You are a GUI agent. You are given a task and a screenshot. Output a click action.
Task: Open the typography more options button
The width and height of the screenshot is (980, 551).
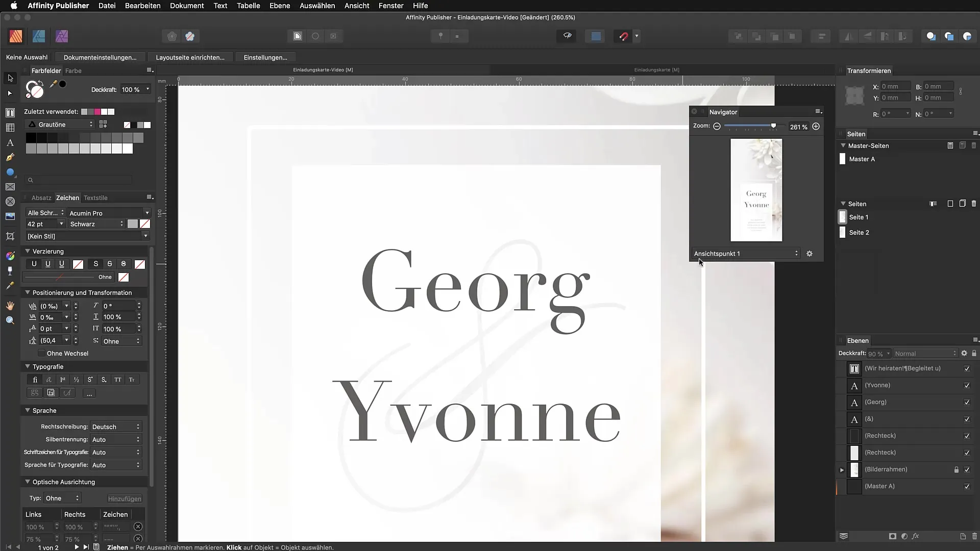tap(89, 393)
